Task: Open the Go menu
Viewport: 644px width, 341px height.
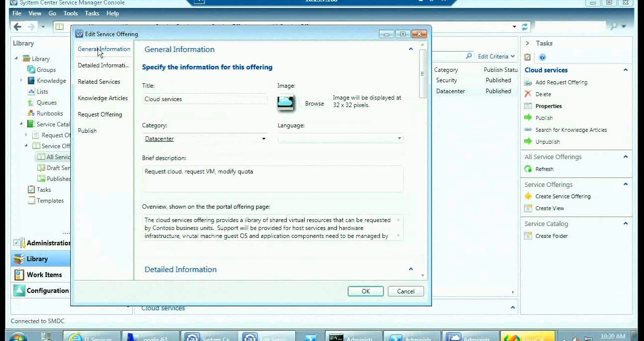Action: (x=53, y=13)
